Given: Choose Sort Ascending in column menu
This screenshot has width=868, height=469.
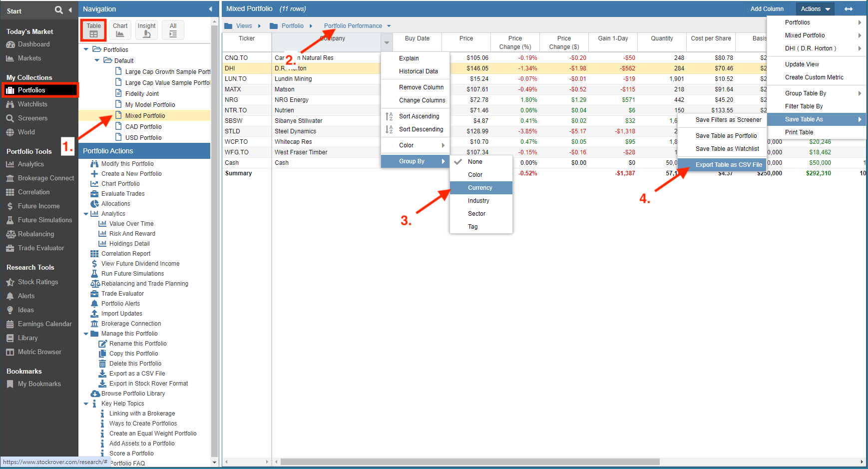Looking at the screenshot, I should pos(415,116).
